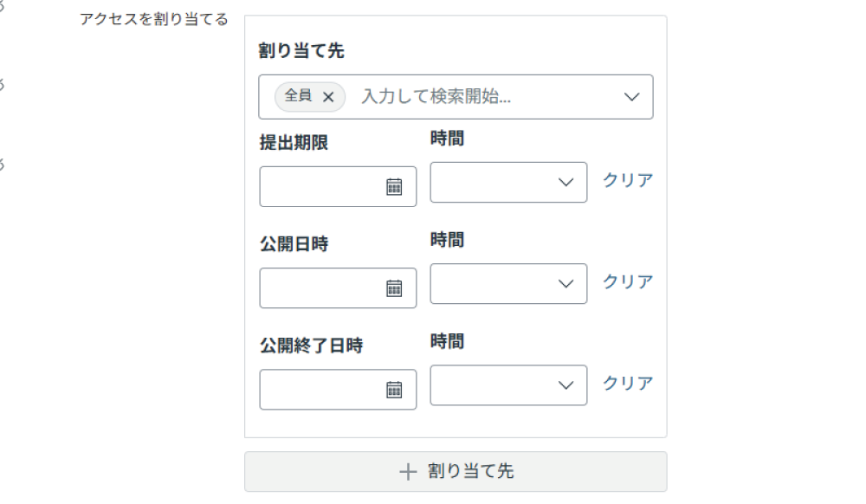Click the アクセスを割り当てる section label

coord(154,19)
